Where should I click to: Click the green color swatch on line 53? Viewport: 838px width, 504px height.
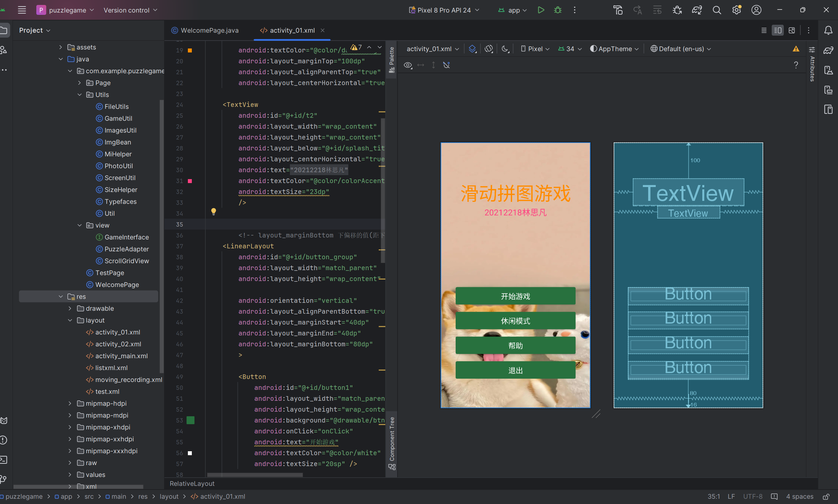(x=191, y=421)
